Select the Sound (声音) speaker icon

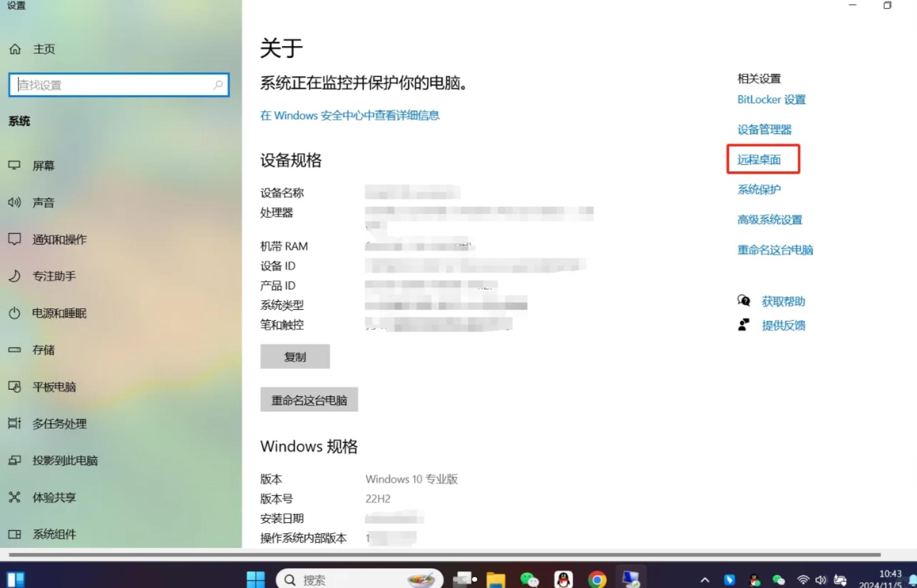15,203
